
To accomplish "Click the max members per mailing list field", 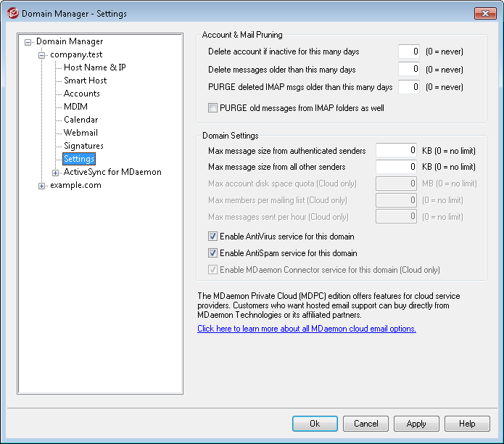I will 396,200.
